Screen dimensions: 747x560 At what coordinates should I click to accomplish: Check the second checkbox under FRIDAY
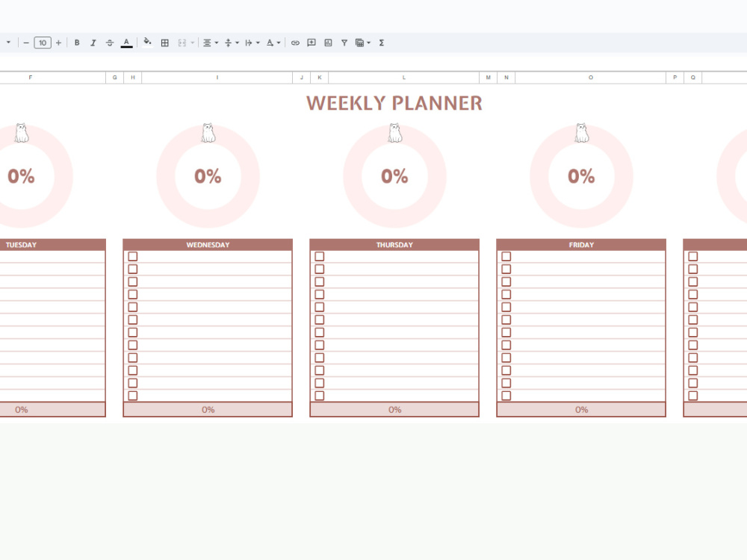pyautogui.click(x=506, y=269)
